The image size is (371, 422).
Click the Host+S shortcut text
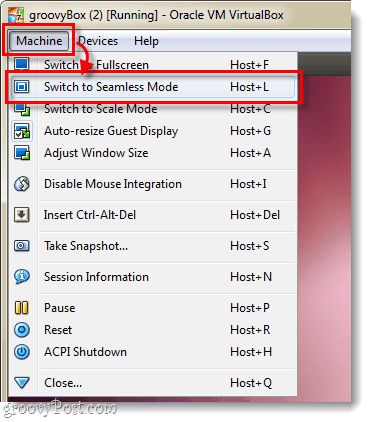(x=249, y=246)
